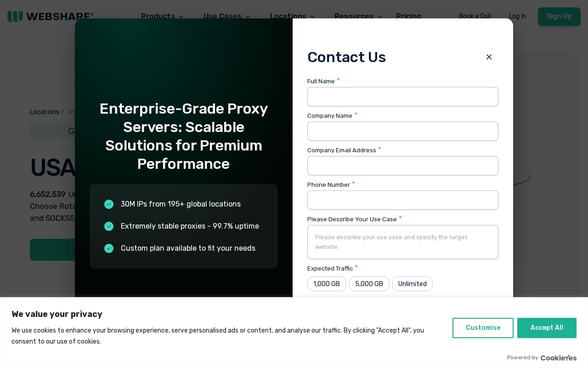Click the Sign Up button

tap(559, 17)
